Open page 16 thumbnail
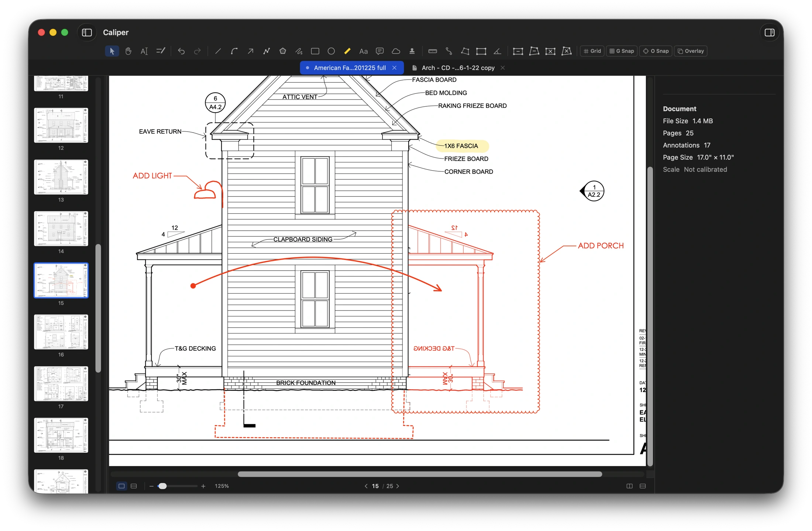The width and height of the screenshot is (812, 531). [x=61, y=332]
